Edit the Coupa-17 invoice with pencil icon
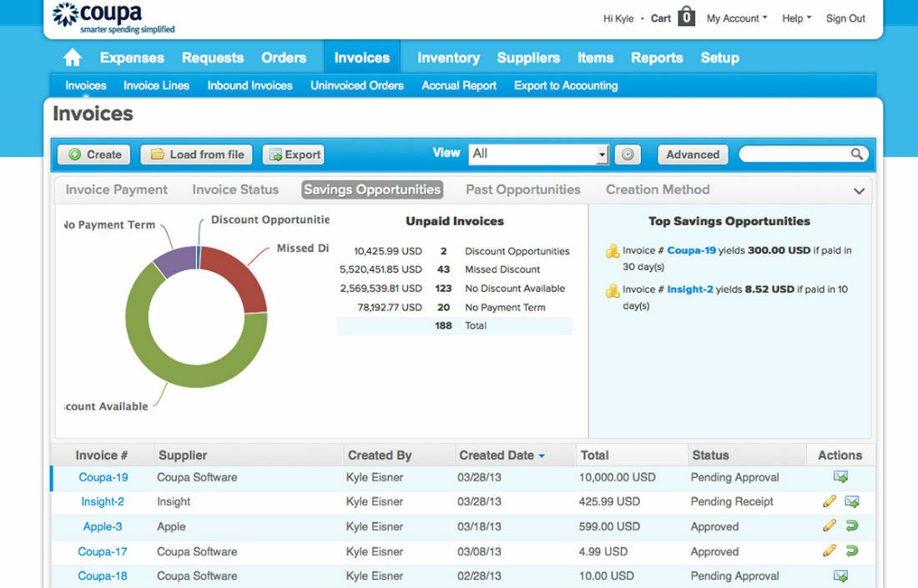This screenshot has width=918, height=588. (x=829, y=550)
